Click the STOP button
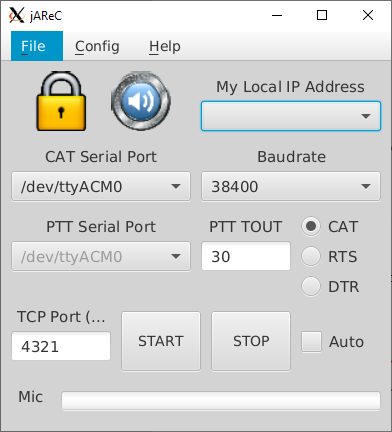The height and width of the screenshot is (432, 392). click(251, 341)
